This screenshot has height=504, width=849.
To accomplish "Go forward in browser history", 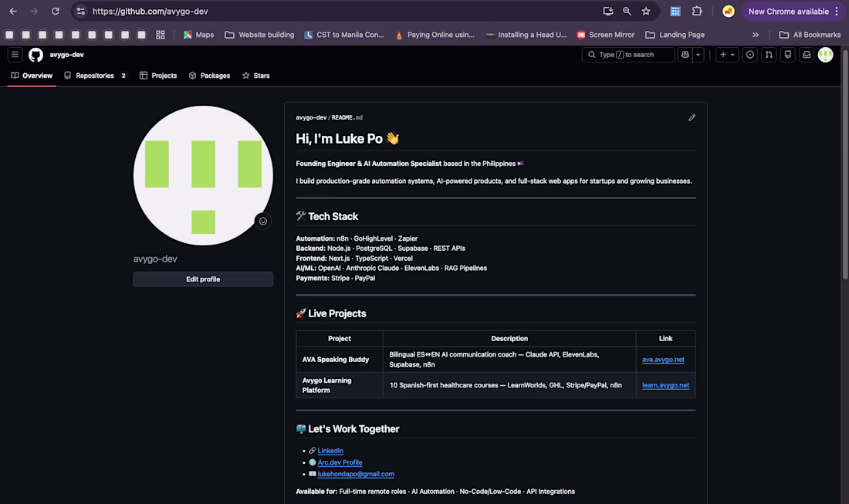I will click(34, 12).
